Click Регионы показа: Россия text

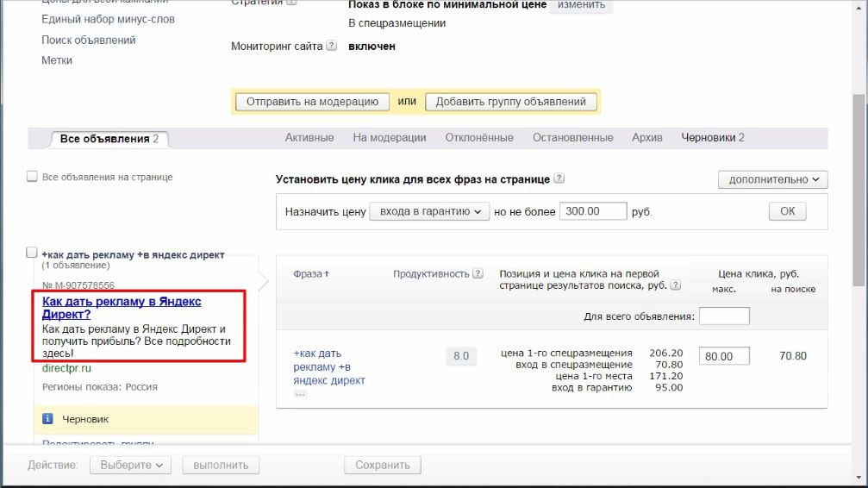pyautogui.click(x=100, y=387)
